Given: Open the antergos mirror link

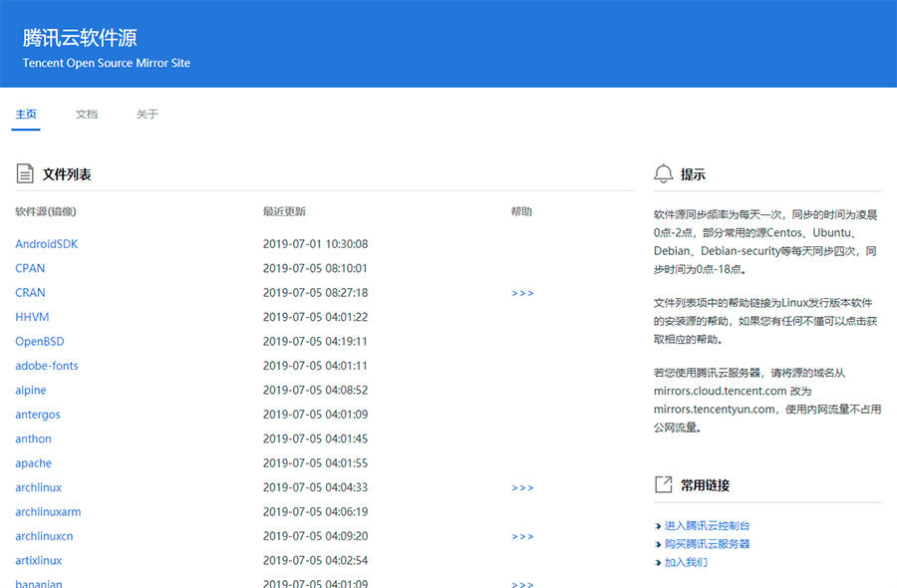Looking at the screenshot, I should 38,415.
